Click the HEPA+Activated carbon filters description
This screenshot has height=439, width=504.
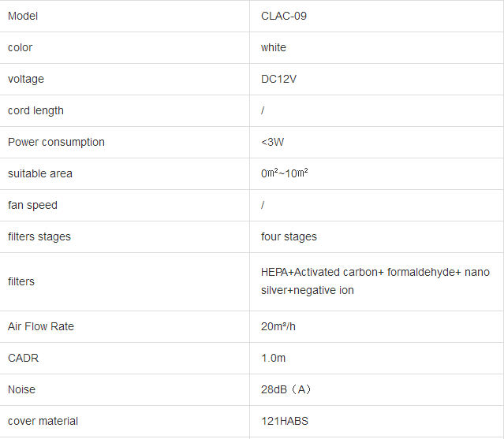pos(375,281)
